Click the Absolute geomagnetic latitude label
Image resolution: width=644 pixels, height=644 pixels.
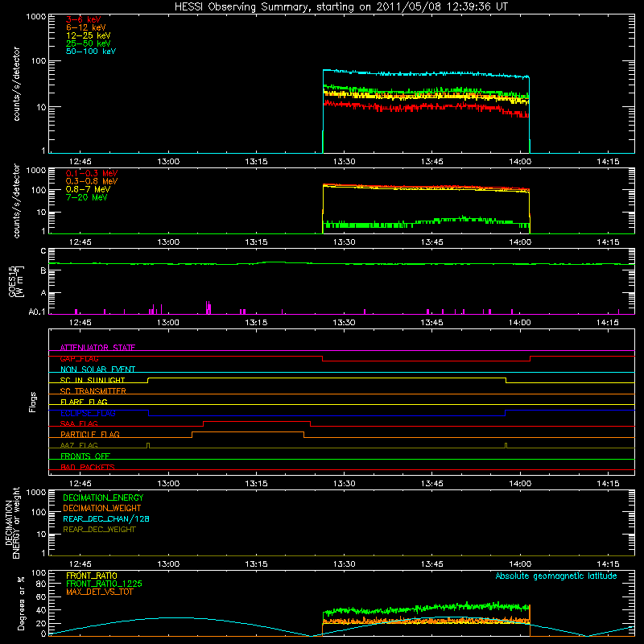(x=556, y=576)
